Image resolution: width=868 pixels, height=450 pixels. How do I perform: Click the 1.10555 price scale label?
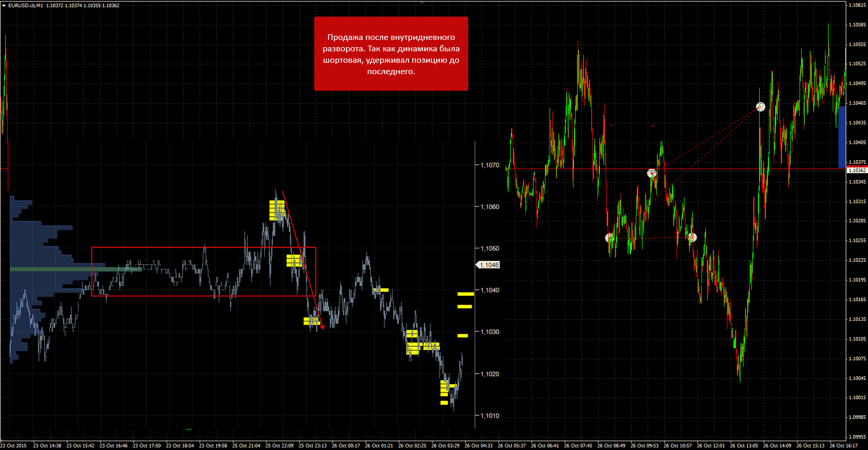tap(857, 44)
